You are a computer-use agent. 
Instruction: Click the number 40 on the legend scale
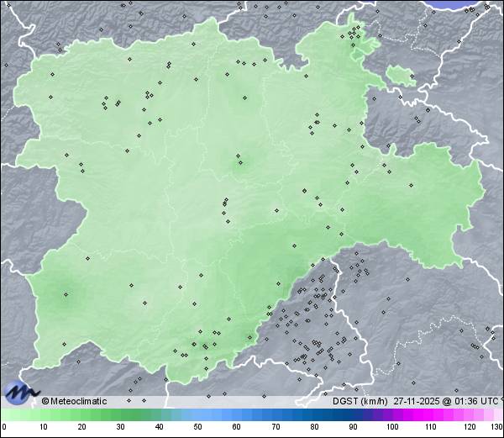(160, 428)
